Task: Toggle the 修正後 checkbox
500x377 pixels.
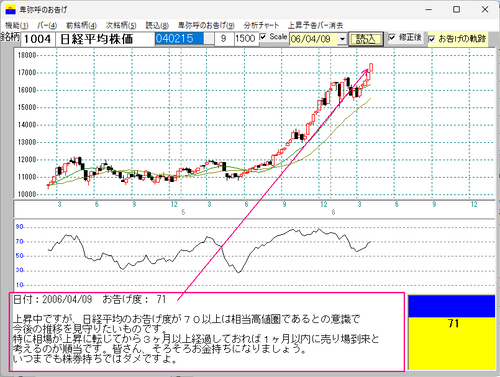Action: 392,37
